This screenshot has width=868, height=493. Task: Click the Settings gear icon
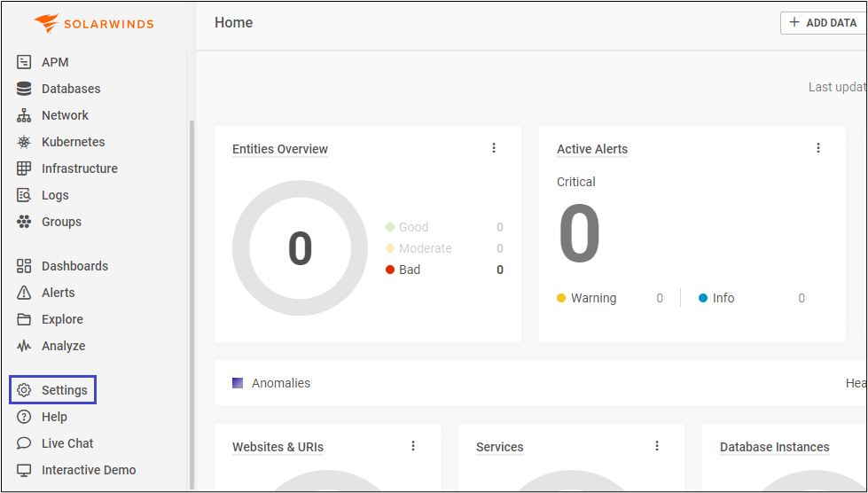click(24, 390)
